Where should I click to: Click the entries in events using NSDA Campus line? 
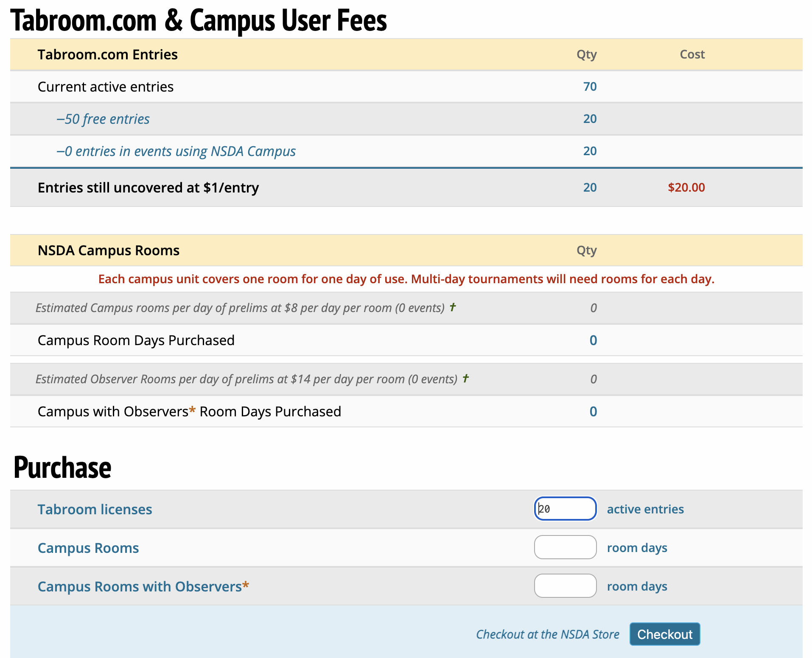(176, 151)
